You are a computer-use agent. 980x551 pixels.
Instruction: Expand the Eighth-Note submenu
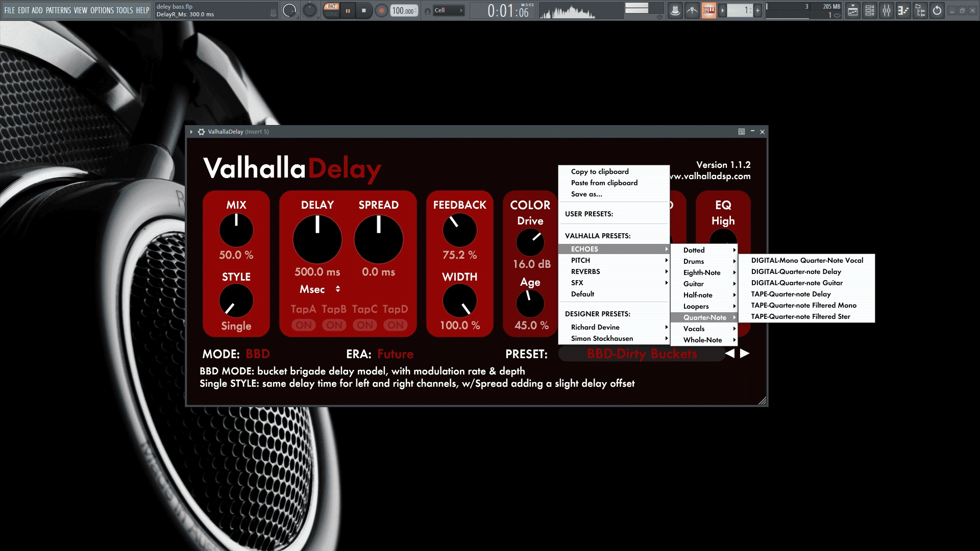pyautogui.click(x=704, y=272)
